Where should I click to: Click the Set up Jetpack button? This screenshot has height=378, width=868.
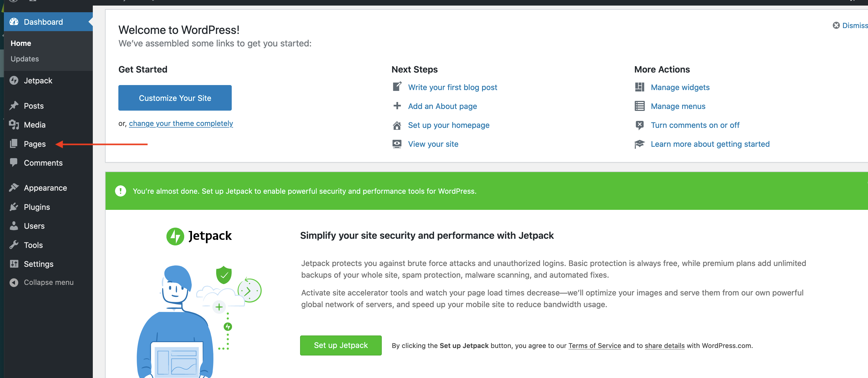[341, 345]
